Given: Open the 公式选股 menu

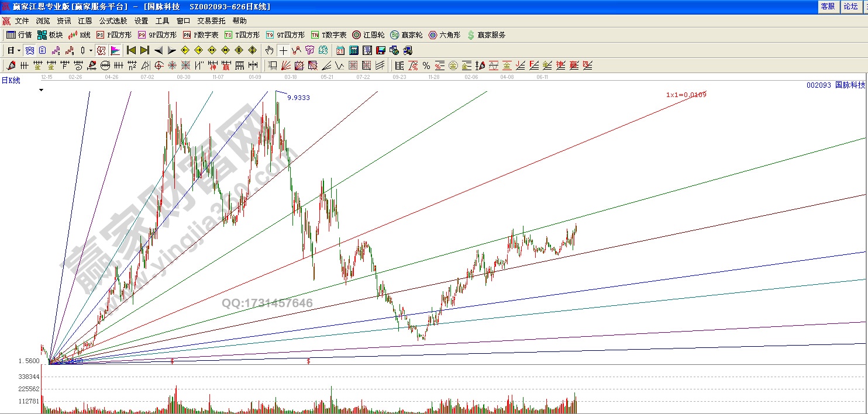Looking at the screenshot, I should coord(113,20).
